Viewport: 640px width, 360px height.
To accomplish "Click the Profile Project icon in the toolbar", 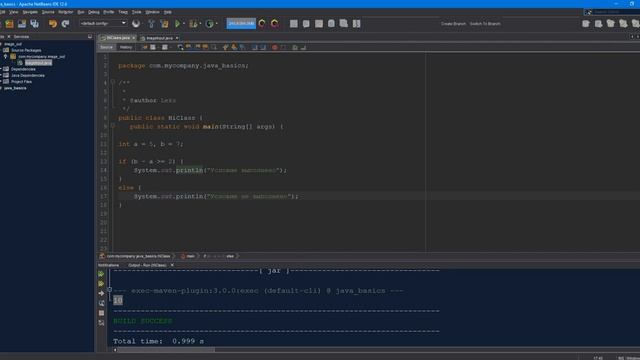I will pos(209,24).
